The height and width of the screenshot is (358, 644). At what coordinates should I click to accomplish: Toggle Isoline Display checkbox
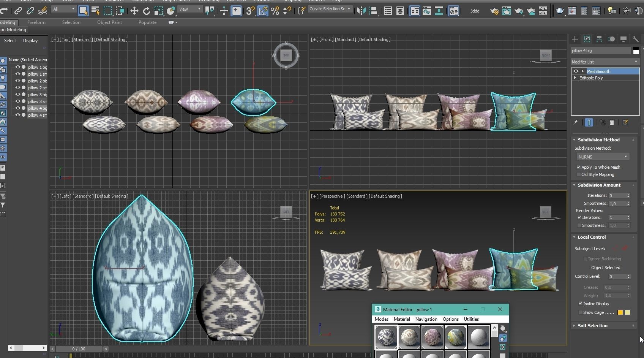[581, 304]
